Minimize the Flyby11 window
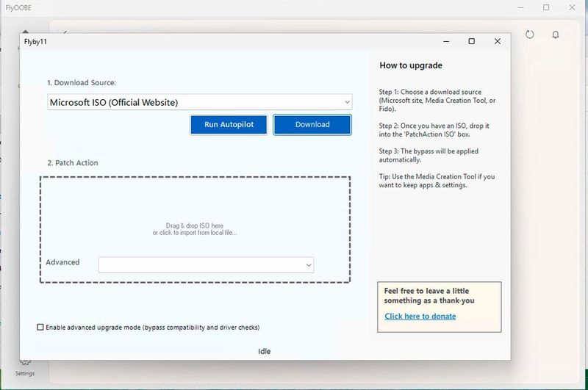 (x=446, y=41)
